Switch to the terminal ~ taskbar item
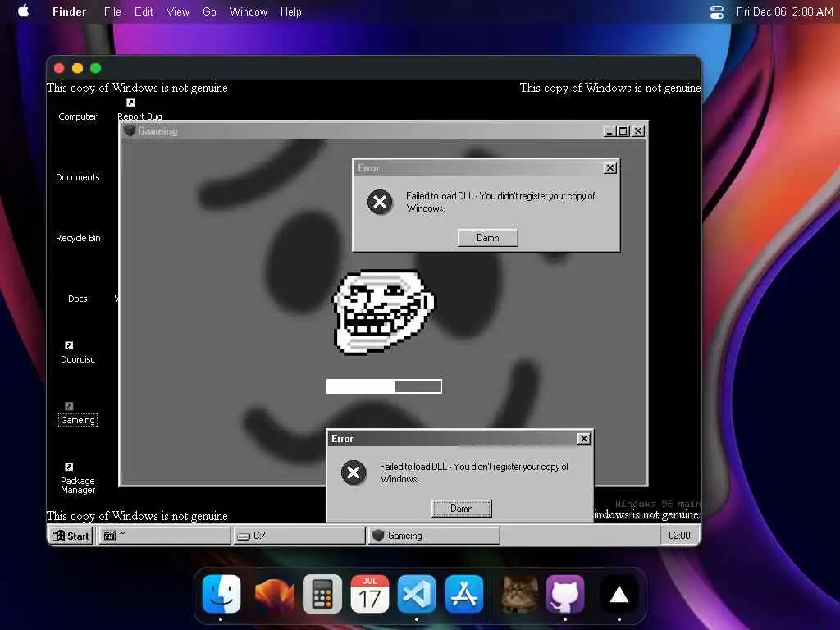 point(164,536)
